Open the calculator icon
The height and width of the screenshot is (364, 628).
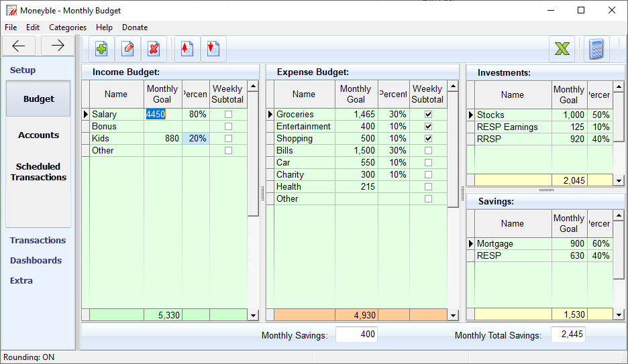[x=596, y=49]
